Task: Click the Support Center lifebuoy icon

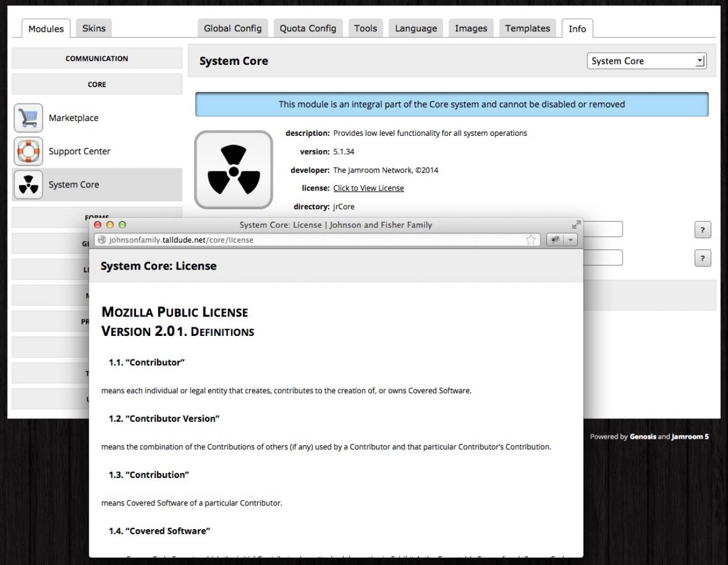Action: [28, 151]
